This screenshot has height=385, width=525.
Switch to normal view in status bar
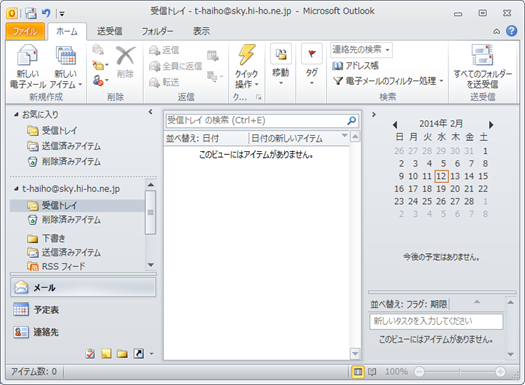coord(358,372)
